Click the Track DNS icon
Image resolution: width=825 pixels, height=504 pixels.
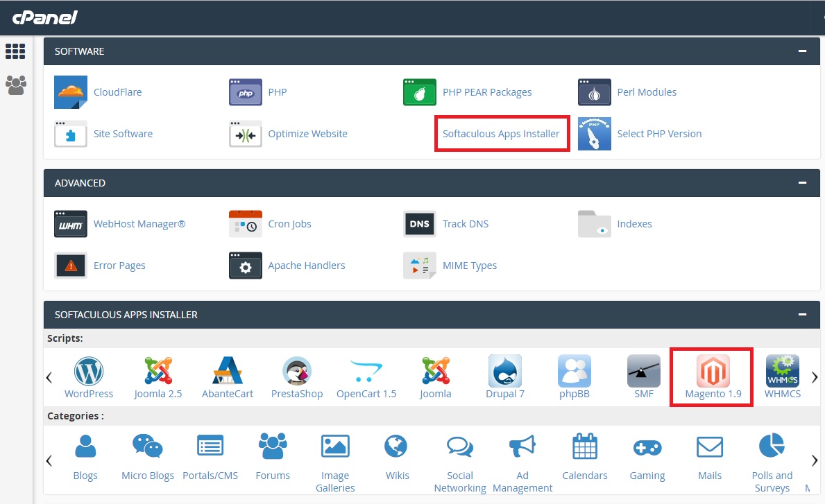click(419, 224)
